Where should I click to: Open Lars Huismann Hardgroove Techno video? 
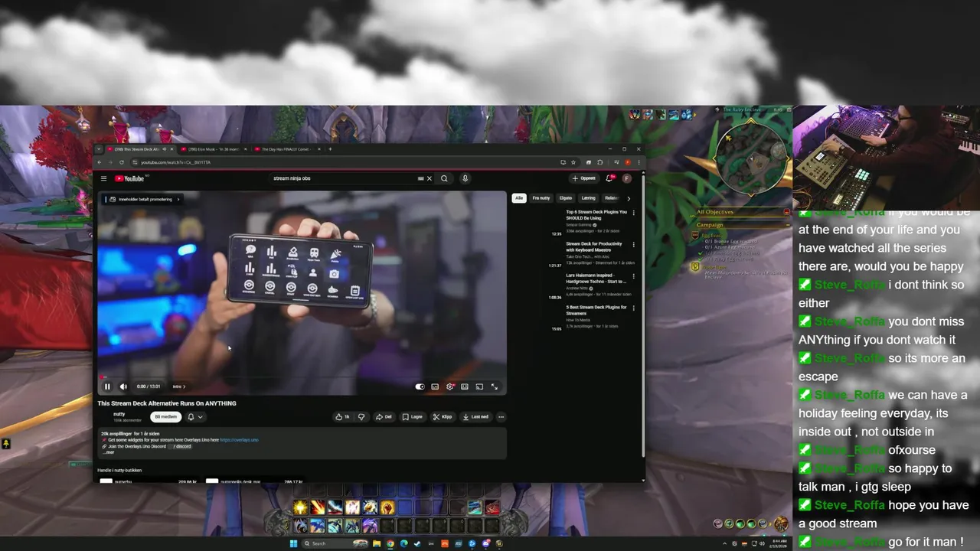point(596,279)
